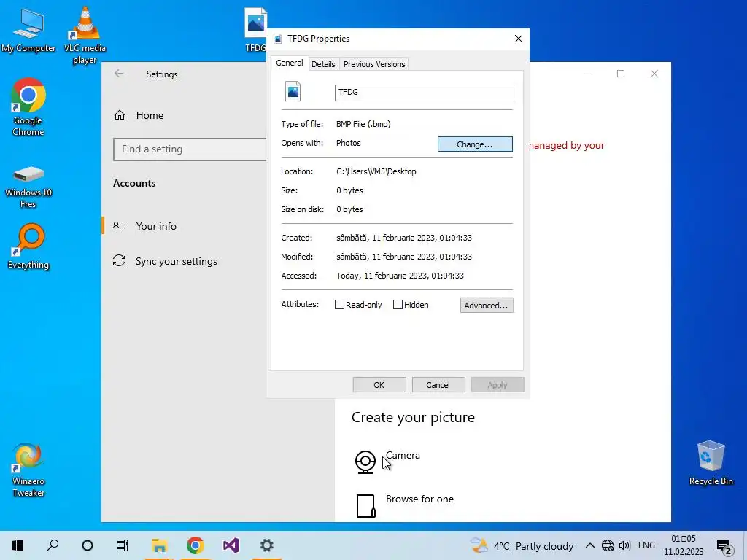Open the network globe tray icon
The height and width of the screenshot is (560, 747).
click(x=608, y=545)
